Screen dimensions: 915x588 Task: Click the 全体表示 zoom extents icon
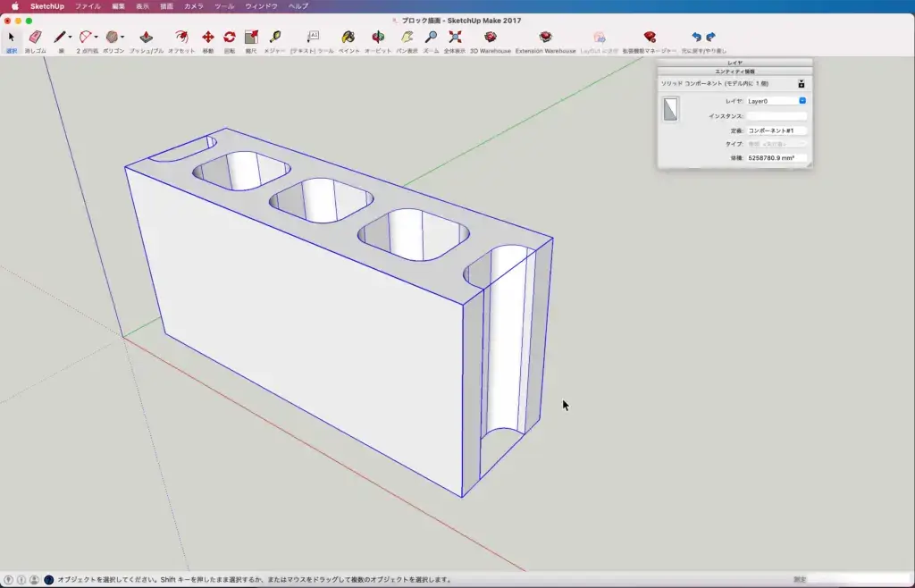click(x=455, y=38)
